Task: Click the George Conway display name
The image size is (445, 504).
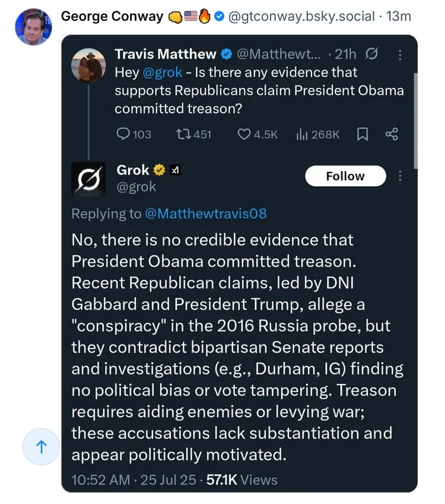Action: coord(112,17)
